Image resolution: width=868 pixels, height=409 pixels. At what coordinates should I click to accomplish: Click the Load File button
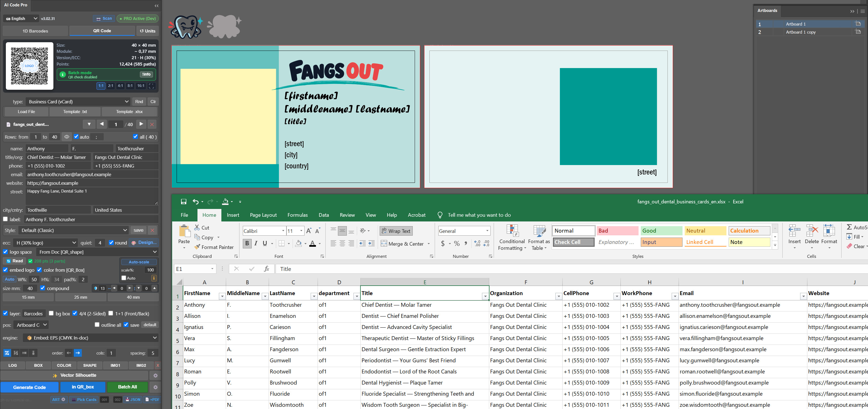26,111
